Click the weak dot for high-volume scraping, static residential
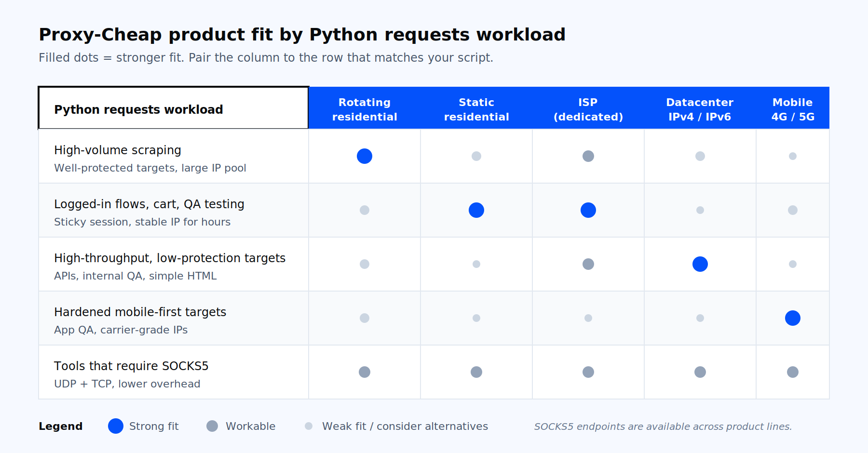Viewport: 868px width, 453px height. 476,156
